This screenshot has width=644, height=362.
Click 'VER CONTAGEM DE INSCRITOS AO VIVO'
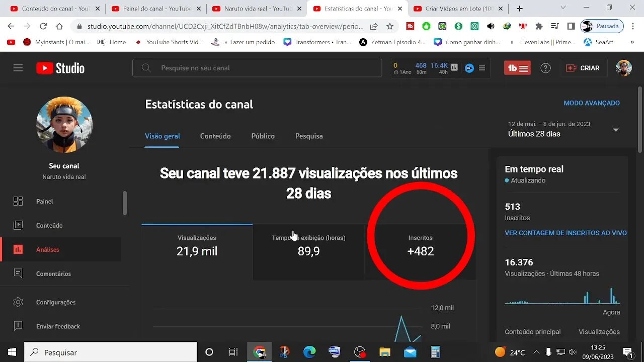coord(566,233)
